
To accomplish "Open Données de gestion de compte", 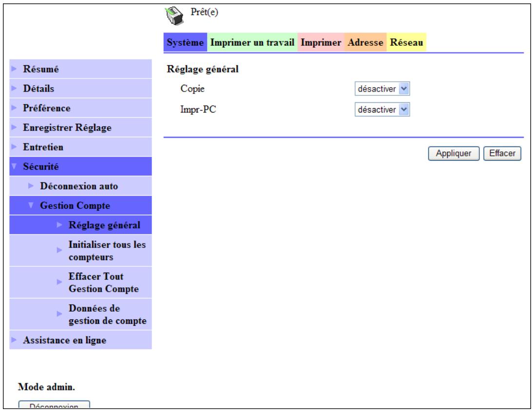I will [x=80, y=315].
